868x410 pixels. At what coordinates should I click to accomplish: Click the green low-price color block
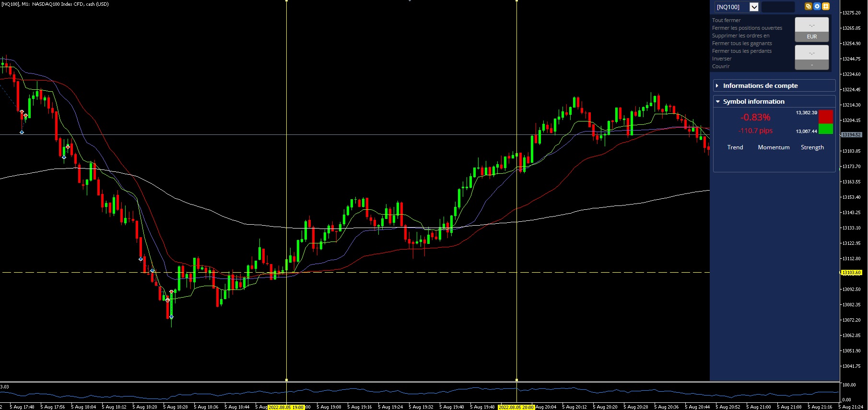826,129
